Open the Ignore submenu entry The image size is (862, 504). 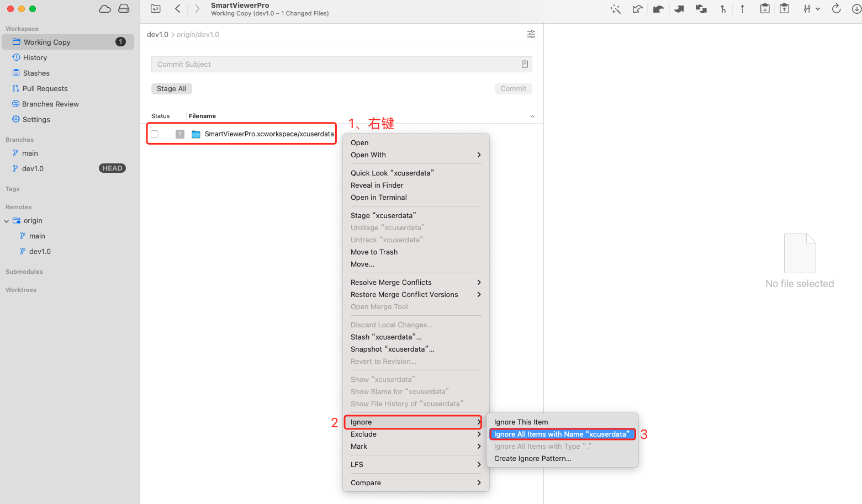click(413, 422)
